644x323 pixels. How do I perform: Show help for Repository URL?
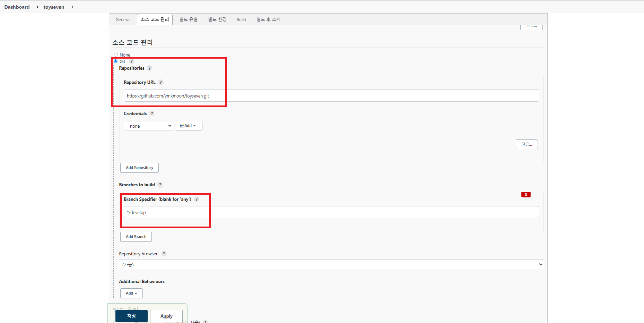click(160, 82)
